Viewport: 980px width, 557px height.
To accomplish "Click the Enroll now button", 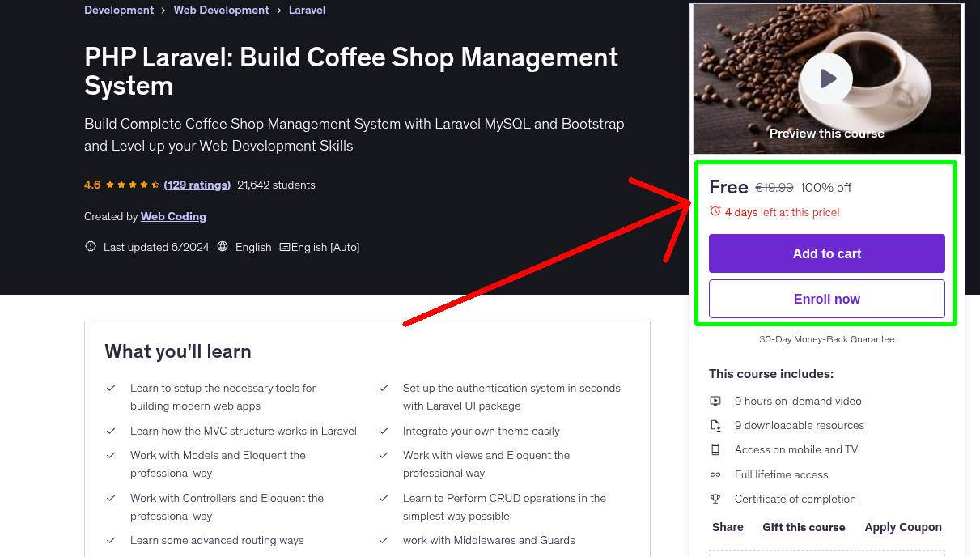I will click(x=827, y=299).
